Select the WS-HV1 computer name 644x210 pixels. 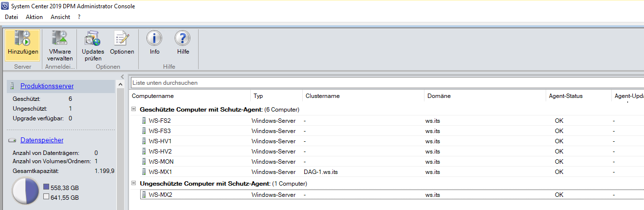[161, 141]
